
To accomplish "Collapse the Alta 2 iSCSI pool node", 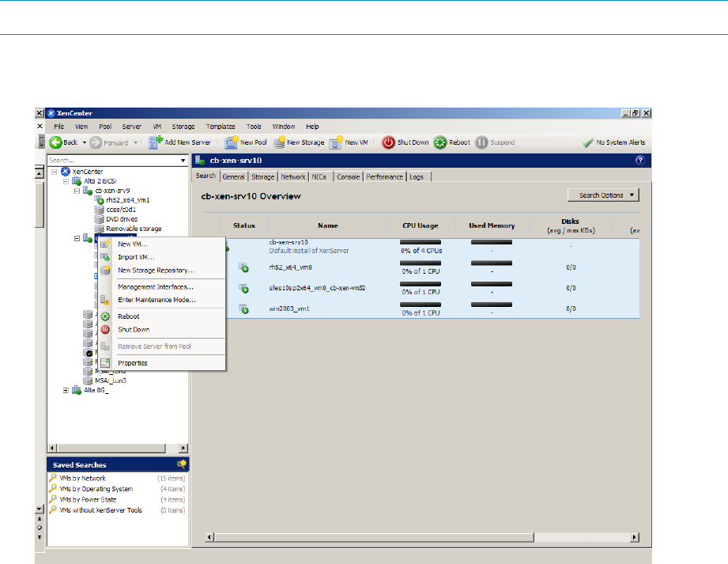I will [66, 181].
